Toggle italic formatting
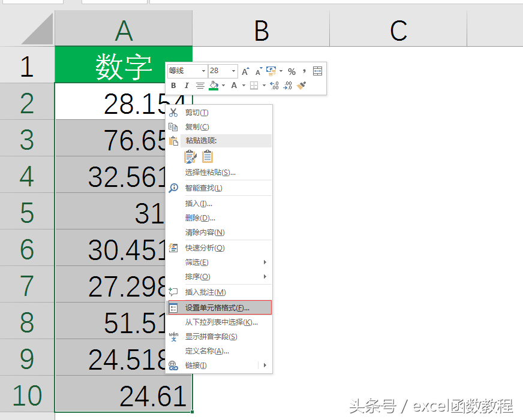523x420 pixels. [x=187, y=86]
